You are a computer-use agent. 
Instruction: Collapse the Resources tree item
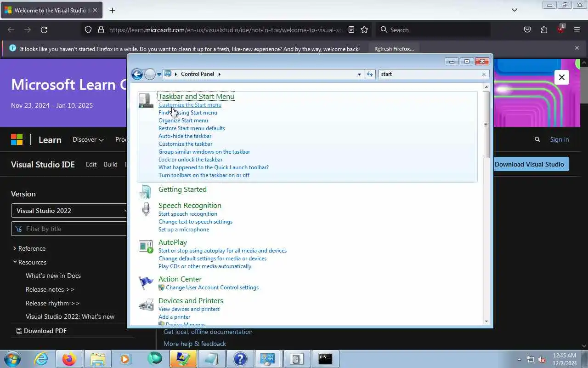pos(29,262)
